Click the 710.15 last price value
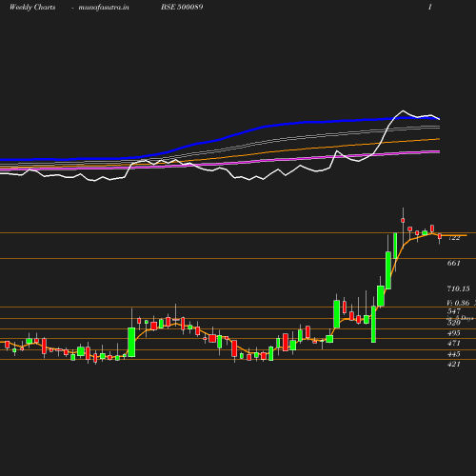 [458, 288]
